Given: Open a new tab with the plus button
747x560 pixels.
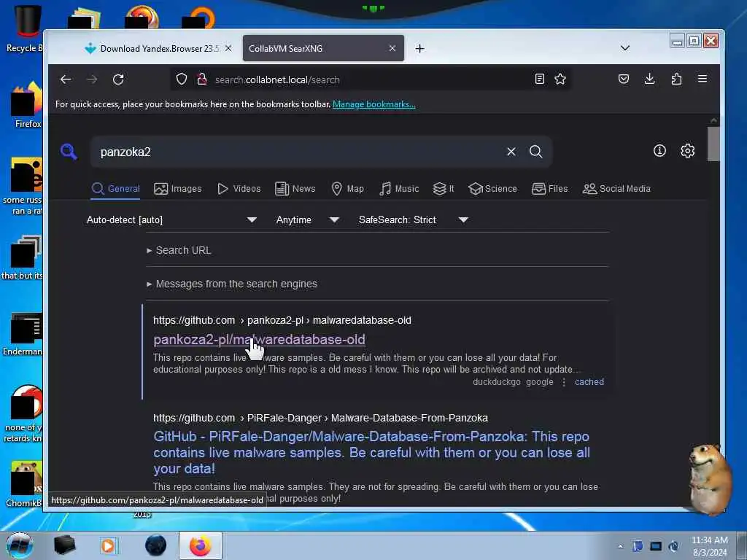Looking at the screenshot, I should click(x=419, y=49).
